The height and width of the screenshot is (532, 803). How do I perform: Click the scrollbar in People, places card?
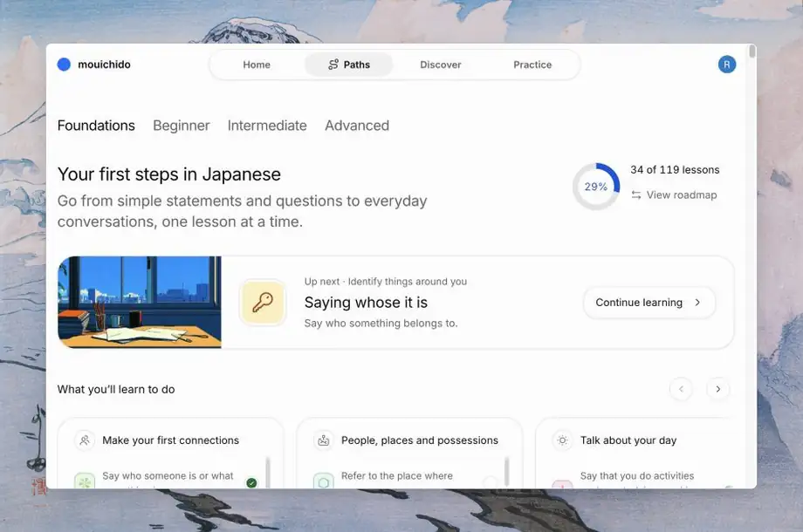pos(506,472)
